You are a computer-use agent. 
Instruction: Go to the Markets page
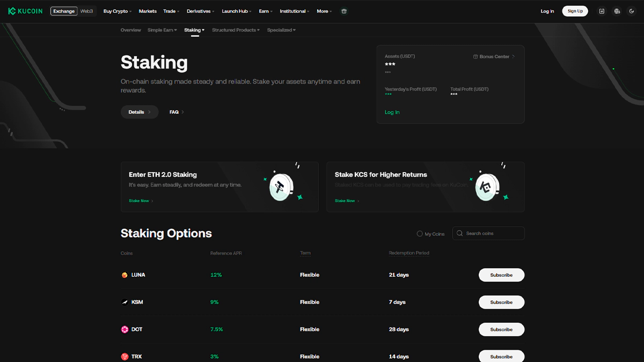148,11
